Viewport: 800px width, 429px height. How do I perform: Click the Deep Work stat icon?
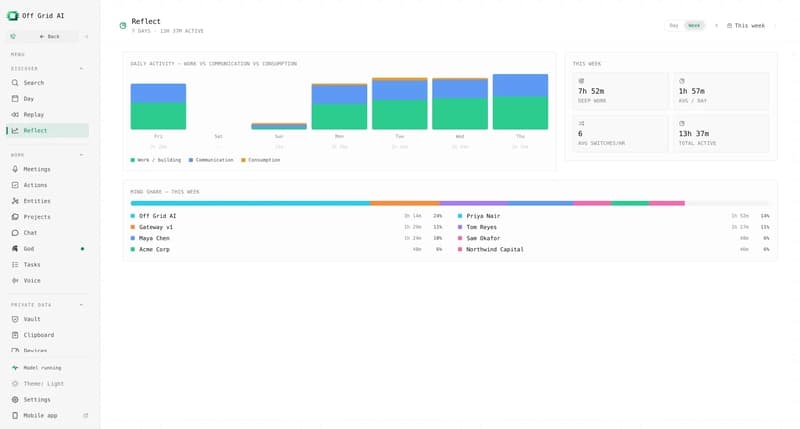(581, 81)
